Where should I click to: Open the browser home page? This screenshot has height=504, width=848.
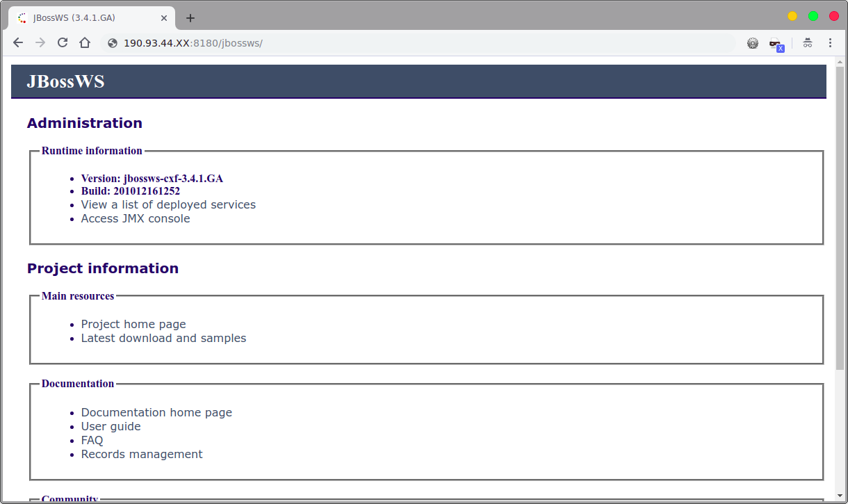(x=85, y=42)
